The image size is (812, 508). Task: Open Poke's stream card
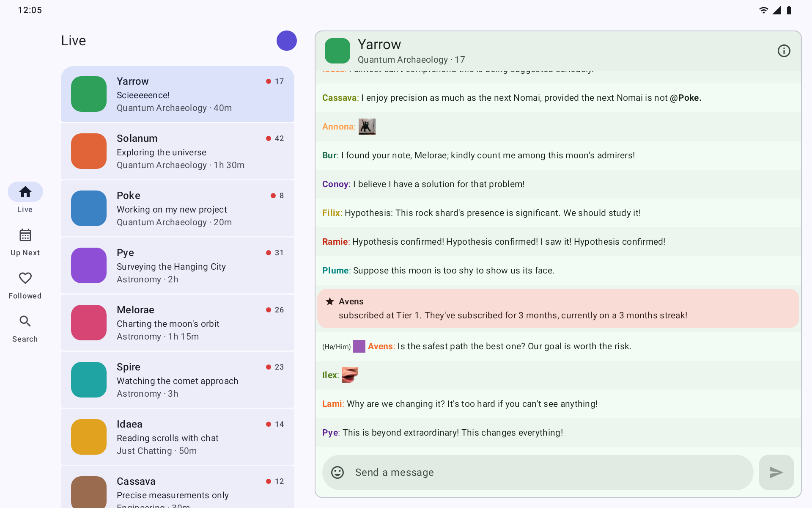tap(178, 208)
